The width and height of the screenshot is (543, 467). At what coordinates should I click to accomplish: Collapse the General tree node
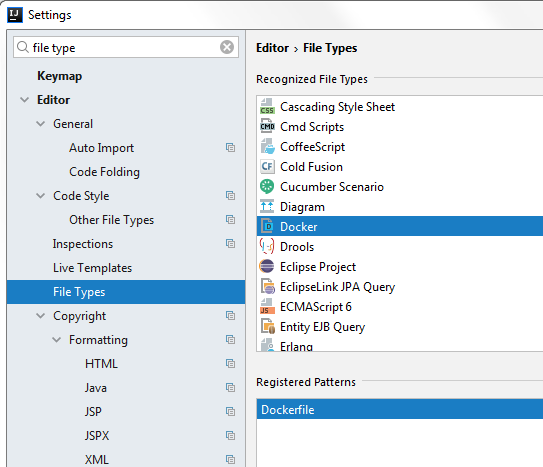tap(41, 124)
